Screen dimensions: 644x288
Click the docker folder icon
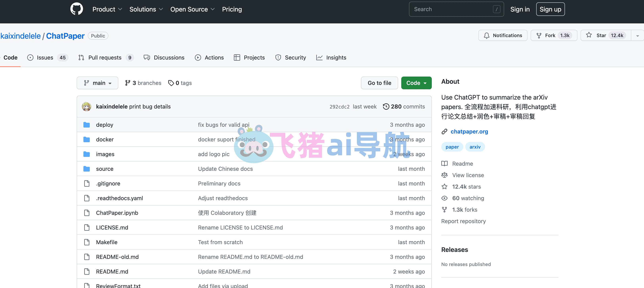coord(87,139)
